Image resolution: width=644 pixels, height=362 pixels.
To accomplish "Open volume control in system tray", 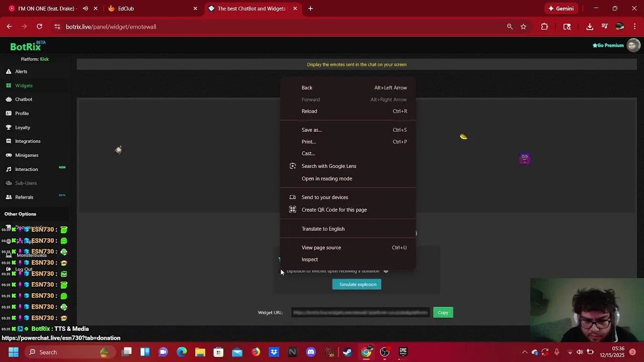I will pyautogui.click(x=580, y=352).
